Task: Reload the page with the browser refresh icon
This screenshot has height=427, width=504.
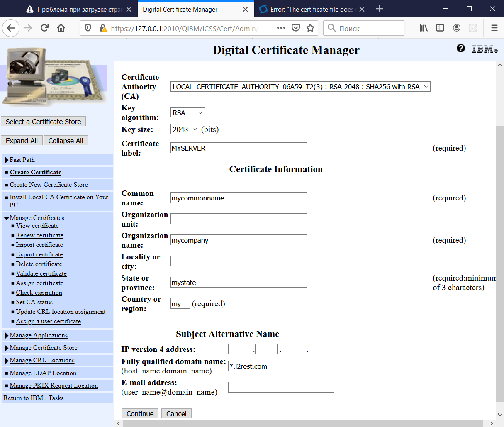Action: tap(45, 28)
